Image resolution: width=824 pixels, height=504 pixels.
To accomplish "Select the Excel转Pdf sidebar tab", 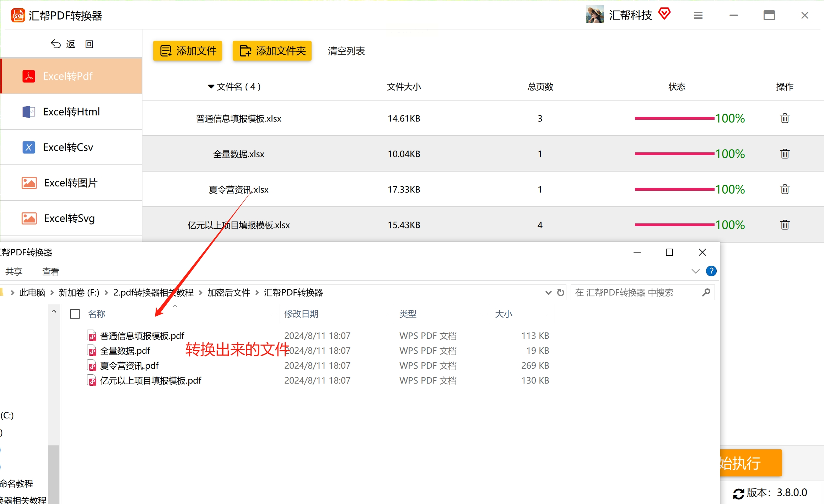I will point(71,76).
